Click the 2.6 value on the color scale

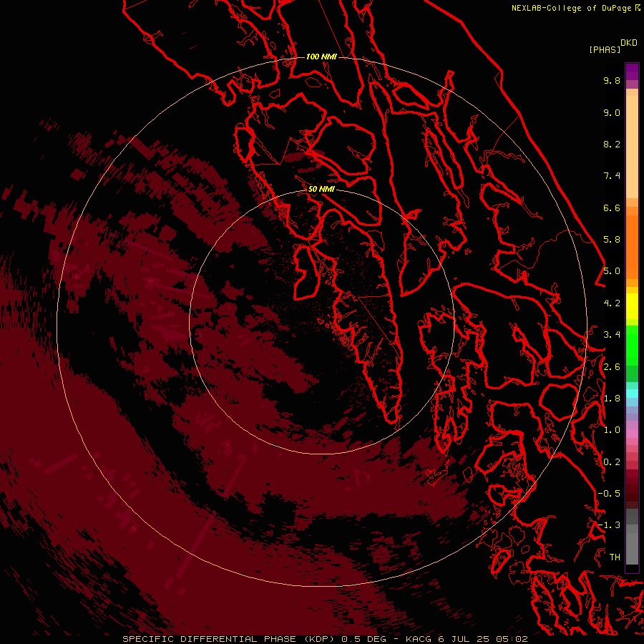612,367
